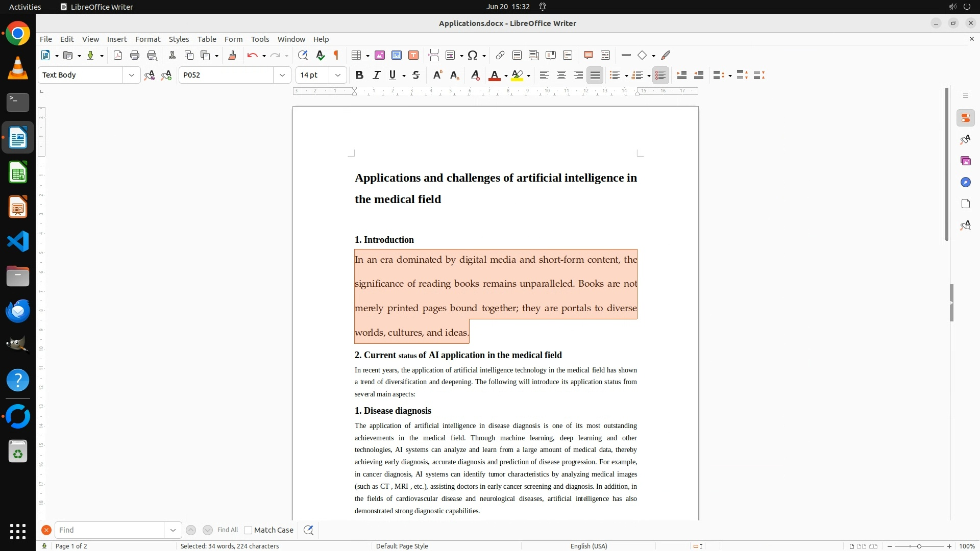This screenshot has height=551, width=980.
Task: Click the Clone Formatting paintbrush icon
Action: pos(232,55)
